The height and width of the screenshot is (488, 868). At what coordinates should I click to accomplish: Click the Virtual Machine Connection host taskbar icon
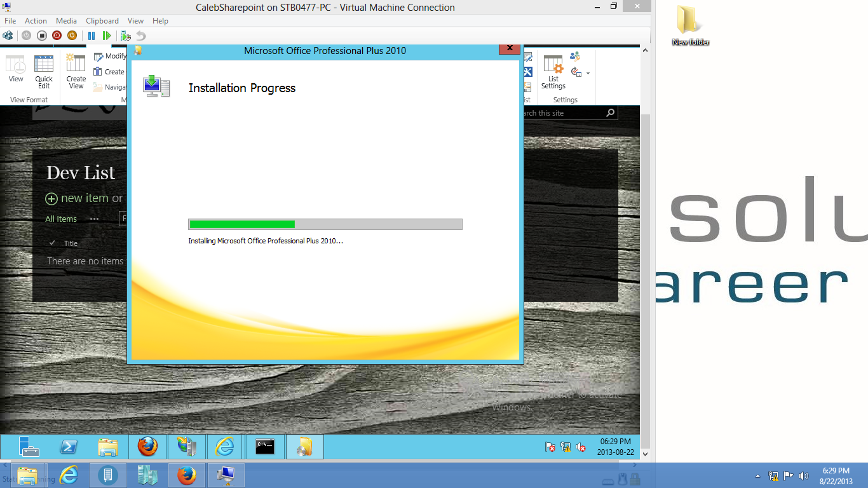pyautogui.click(x=226, y=475)
